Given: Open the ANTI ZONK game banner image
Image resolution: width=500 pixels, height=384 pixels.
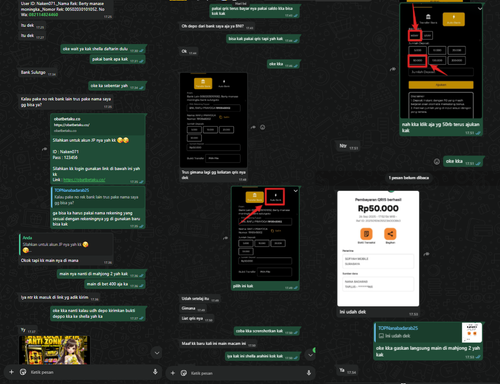Looking at the screenshot, I should click(54, 350).
